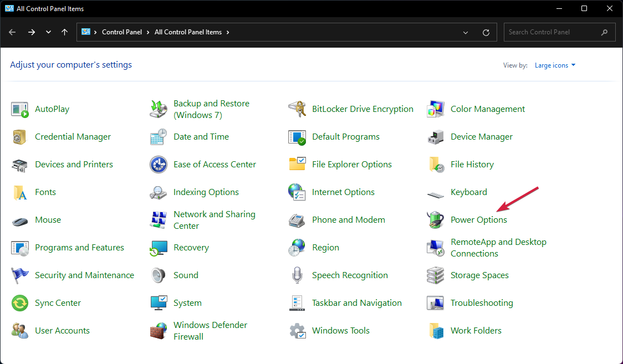Select Control Panel in the breadcrumb path

pos(122,32)
